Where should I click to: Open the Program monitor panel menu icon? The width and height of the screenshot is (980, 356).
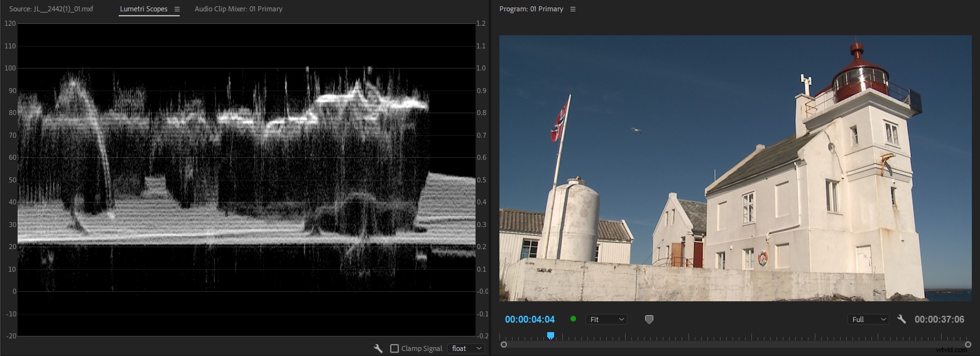572,9
